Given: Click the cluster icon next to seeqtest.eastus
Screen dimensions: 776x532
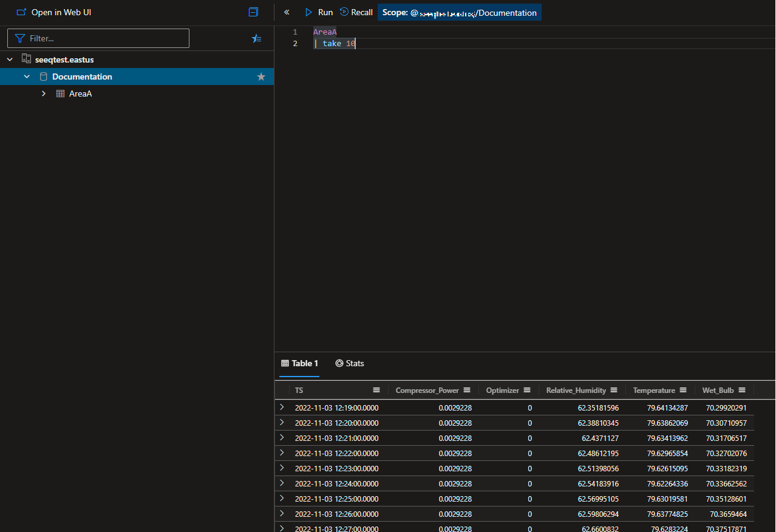Looking at the screenshot, I should 26,59.
